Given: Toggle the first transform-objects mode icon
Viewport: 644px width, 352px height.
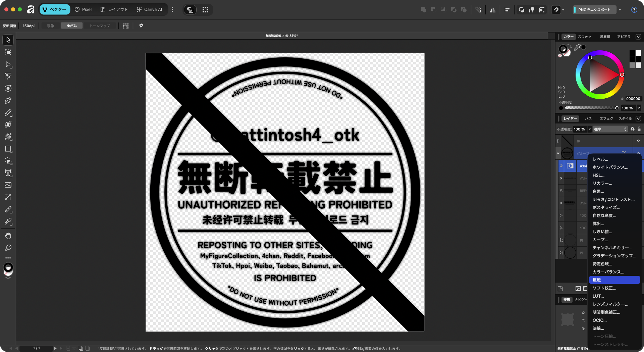Looking at the screenshot, I should [x=521, y=10].
